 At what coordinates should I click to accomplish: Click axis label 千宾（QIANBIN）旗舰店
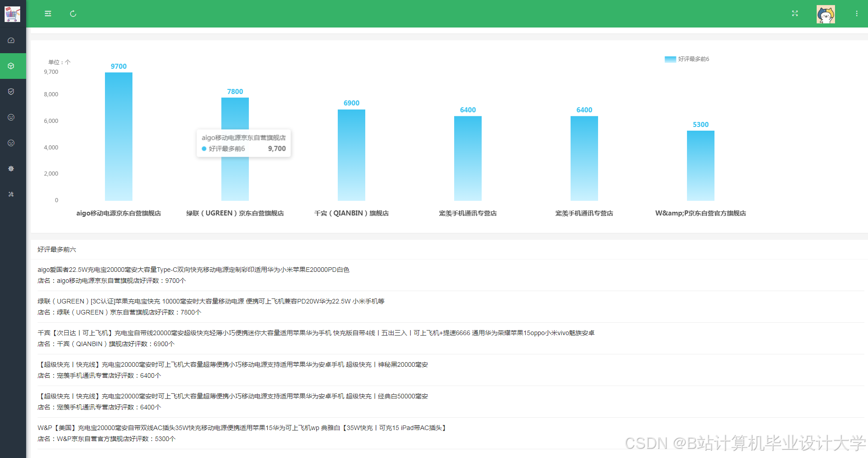click(352, 213)
